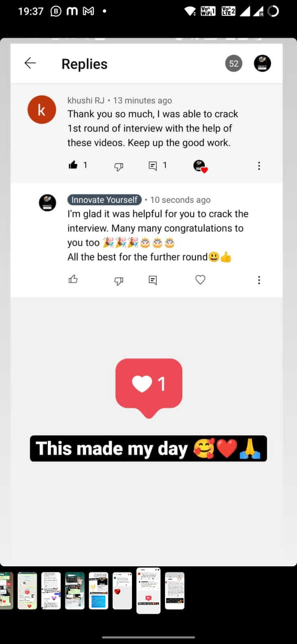Viewport: 297px width, 644px height.
Task: Like khushi RJ's comment with thumbs up
Action: 73,165
